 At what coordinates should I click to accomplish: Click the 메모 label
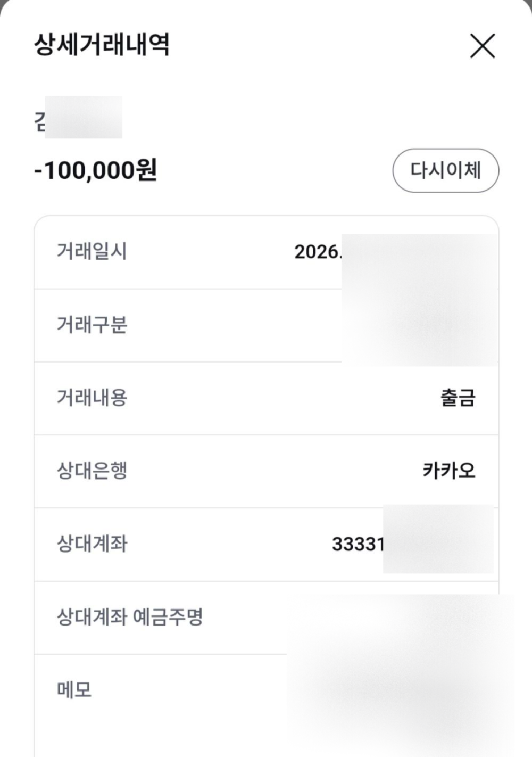click(74, 690)
